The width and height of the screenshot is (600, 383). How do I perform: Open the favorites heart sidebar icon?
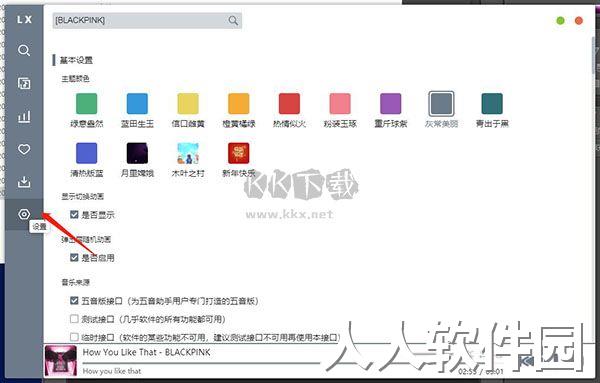(24, 149)
